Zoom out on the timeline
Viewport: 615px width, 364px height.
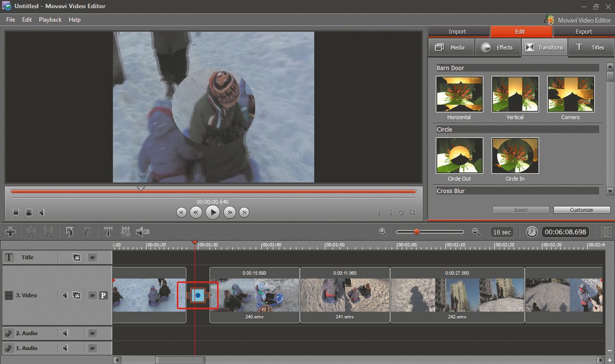coord(476,232)
